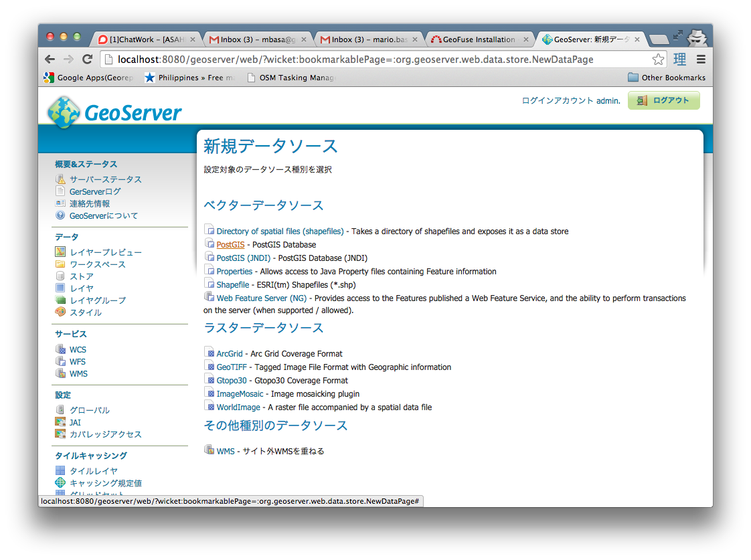Go back in browser history
Image resolution: width=751 pixels, height=560 pixels.
point(50,60)
